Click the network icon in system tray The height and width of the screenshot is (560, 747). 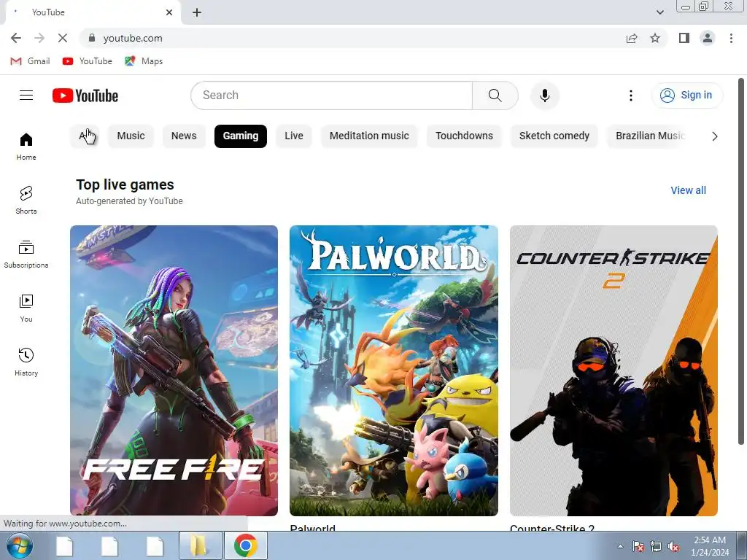[656, 547]
